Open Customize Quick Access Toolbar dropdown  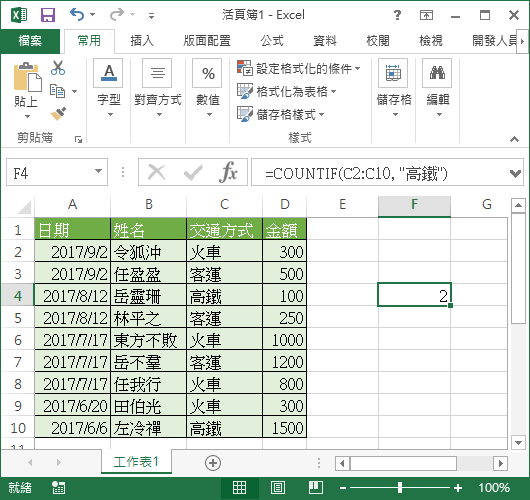click(x=151, y=15)
